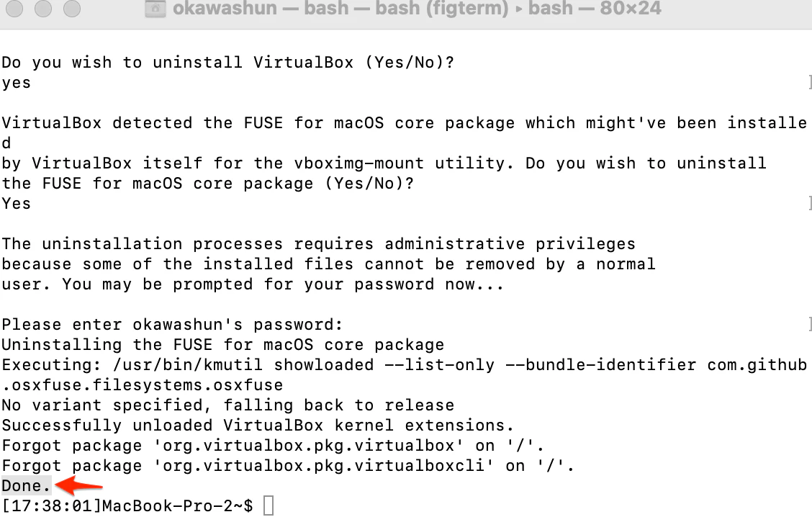Click the uninstall VirtualBox question line

click(227, 62)
